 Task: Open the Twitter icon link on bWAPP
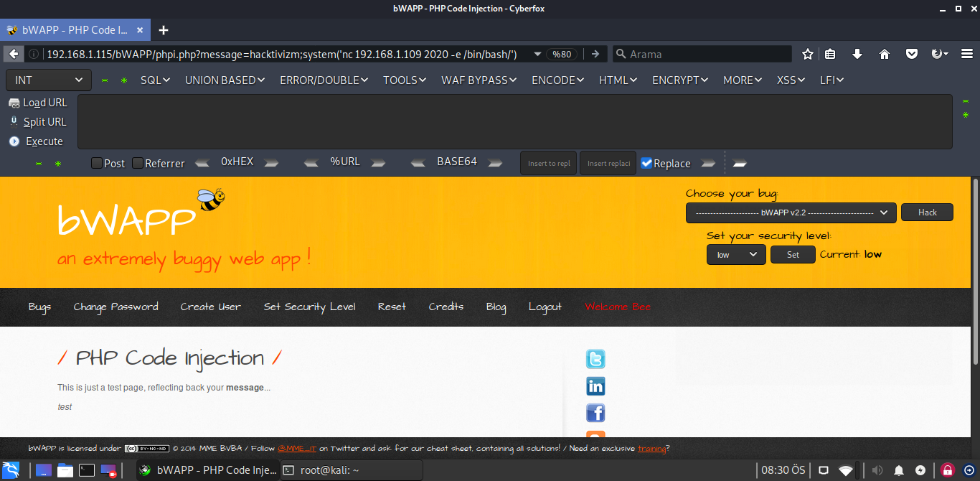click(x=595, y=359)
